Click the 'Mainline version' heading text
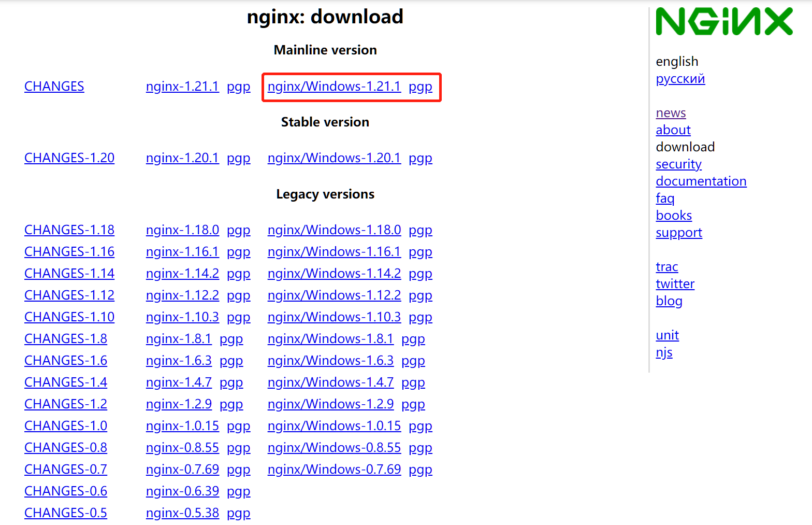The width and height of the screenshot is (812, 525). pyautogui.click(x=325, y=50)
